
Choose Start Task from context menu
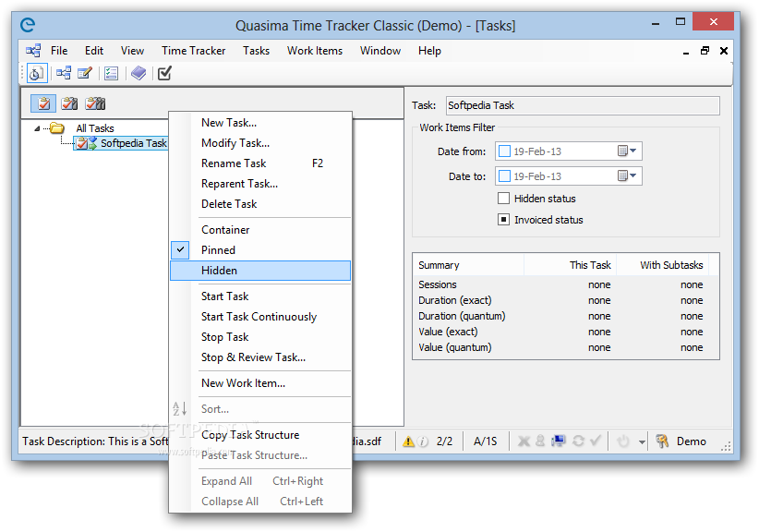(x=260, y=296)
